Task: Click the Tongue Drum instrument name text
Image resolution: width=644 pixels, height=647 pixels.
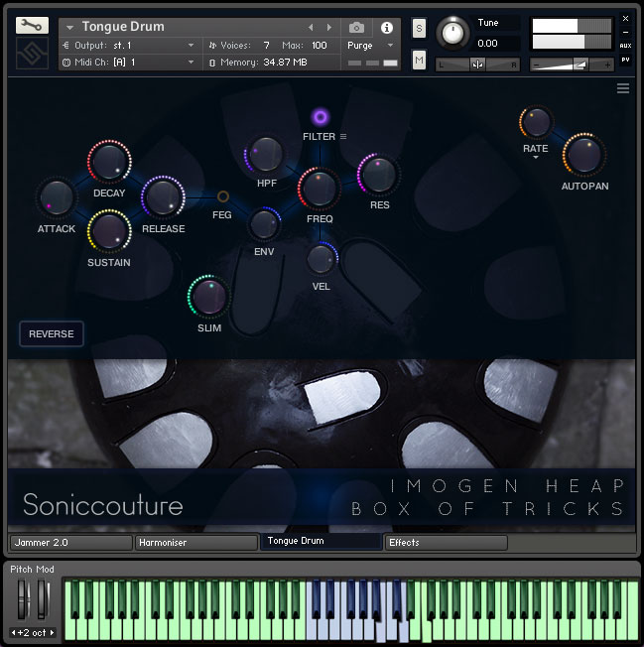Action: click(123, 27)
